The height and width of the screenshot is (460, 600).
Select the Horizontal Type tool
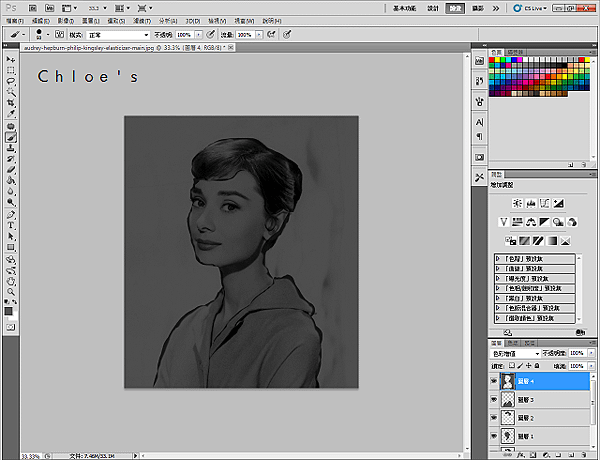(11, 225)
